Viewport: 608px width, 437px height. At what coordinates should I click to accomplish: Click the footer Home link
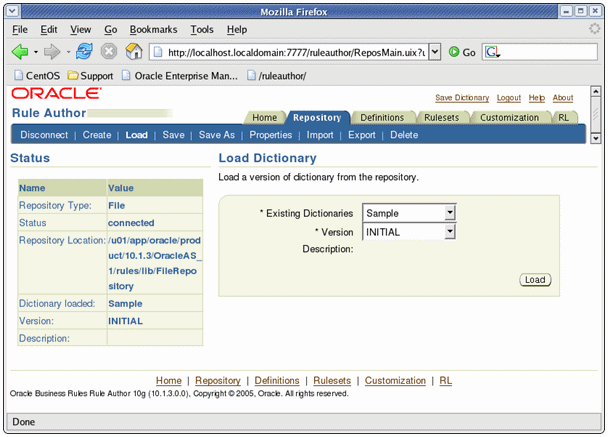169,381
